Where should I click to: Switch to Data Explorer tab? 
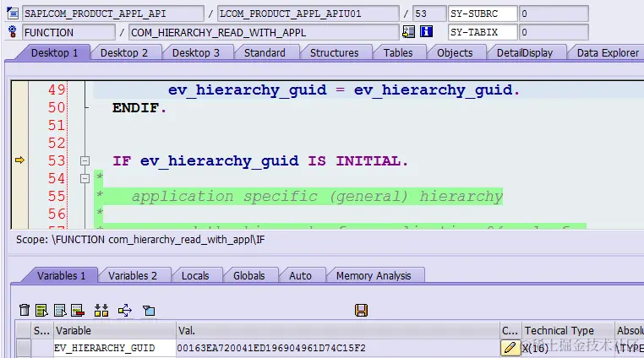tap(608, 53)
